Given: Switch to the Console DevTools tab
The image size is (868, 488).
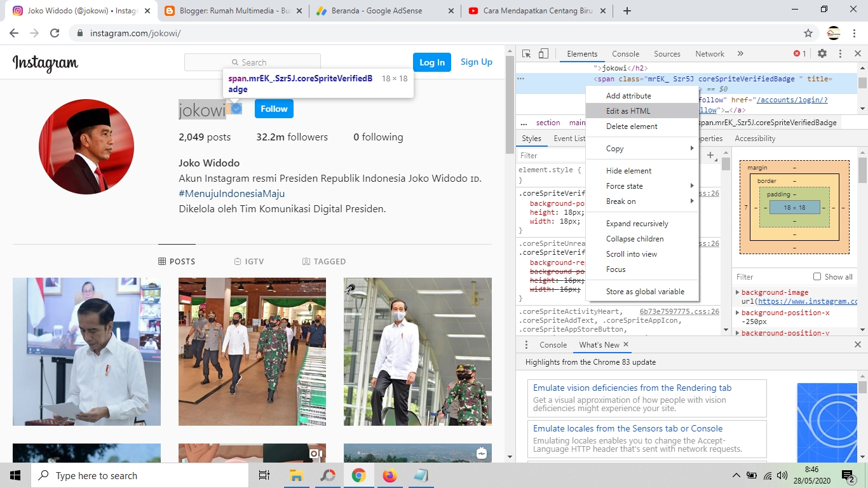Looking at the screenshot, I should point(625,54).
